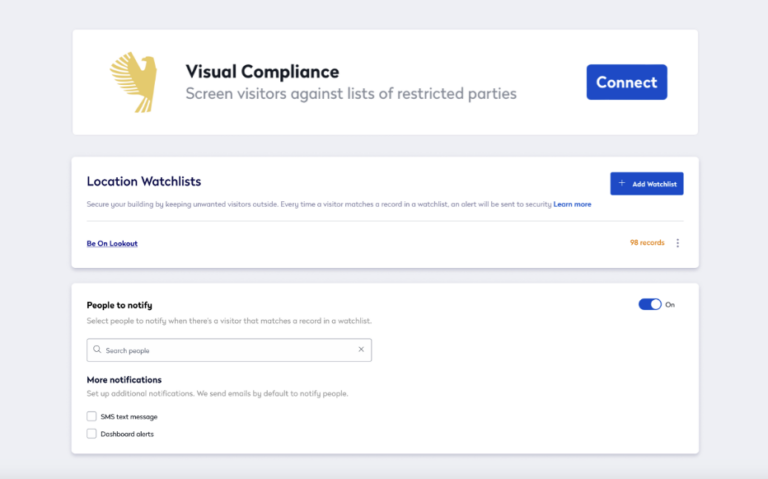The width and height of the screenshot is (768, 479).
Task: Click the Visual Compliance title text
Action: [262, 72]
